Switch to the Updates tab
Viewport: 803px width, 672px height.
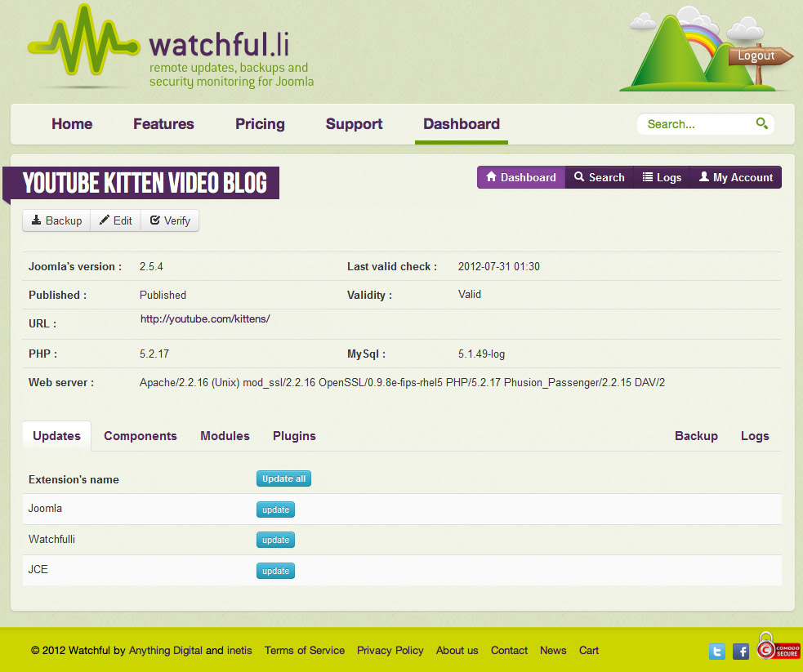[57, 436]
